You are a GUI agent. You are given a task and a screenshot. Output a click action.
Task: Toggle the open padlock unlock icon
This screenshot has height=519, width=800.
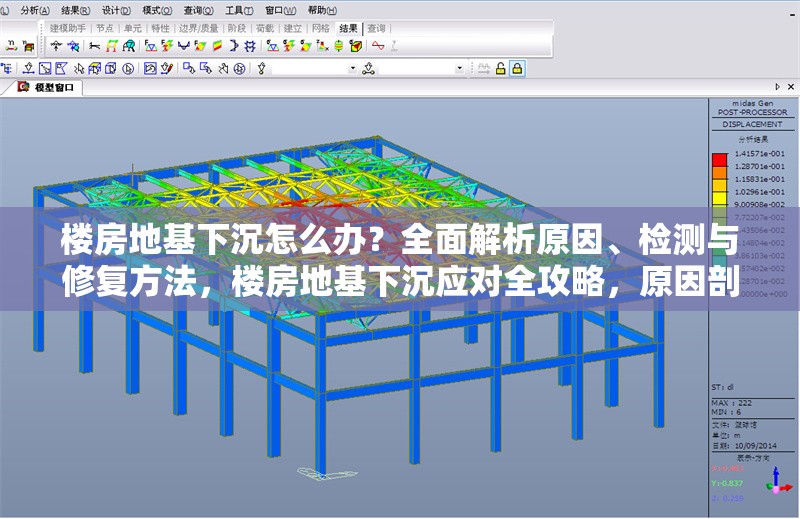pos(501,68)
